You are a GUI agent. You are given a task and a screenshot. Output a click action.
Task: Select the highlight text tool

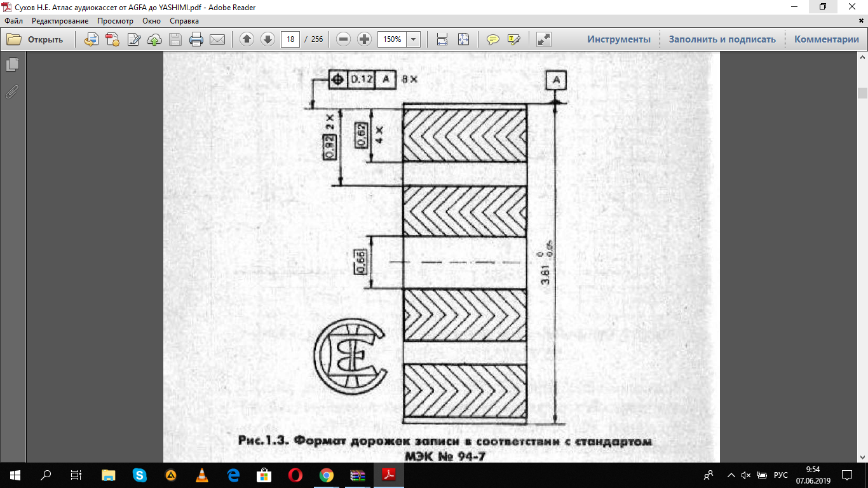[513, 39]
